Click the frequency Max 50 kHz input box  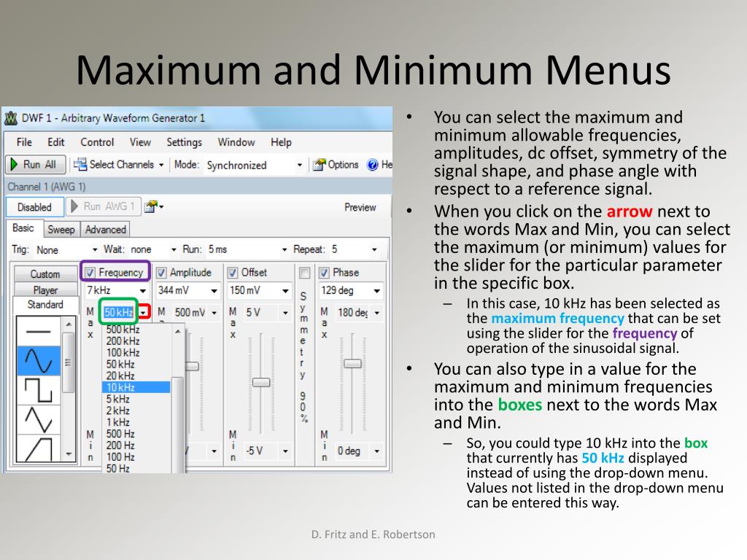(118, 312)
